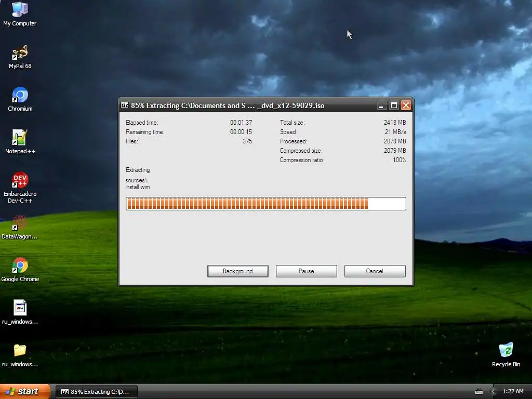
Task: Click the Files count 375
Action: (247, 141)
